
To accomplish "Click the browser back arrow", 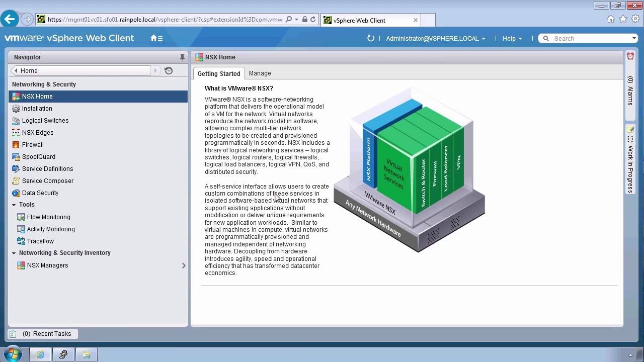I will (x=10, y=20).
